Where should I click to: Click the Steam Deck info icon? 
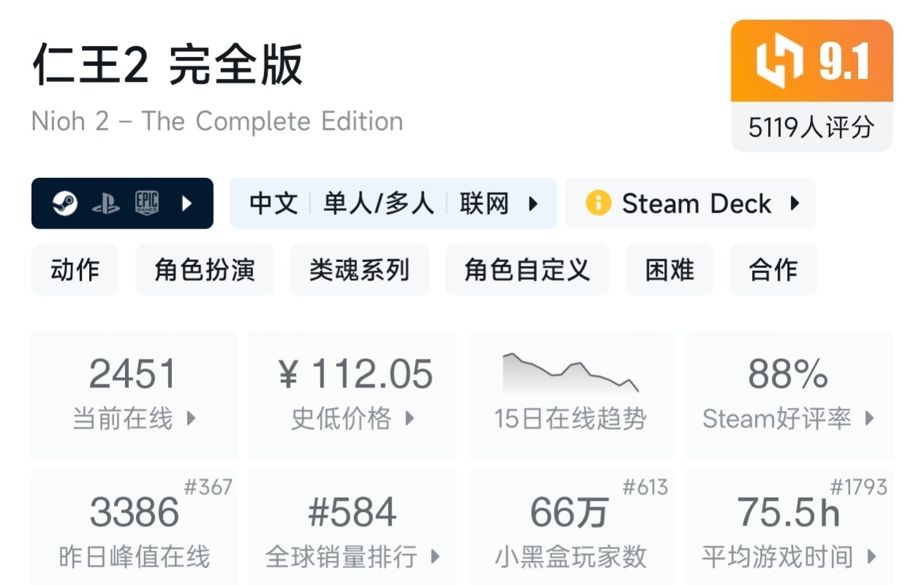(x=598, y=204)
